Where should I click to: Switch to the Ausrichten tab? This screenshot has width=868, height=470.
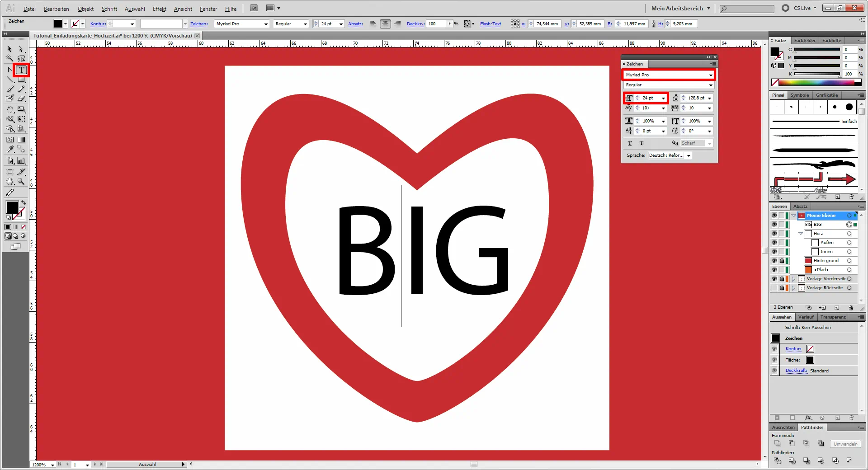[783, 428]
